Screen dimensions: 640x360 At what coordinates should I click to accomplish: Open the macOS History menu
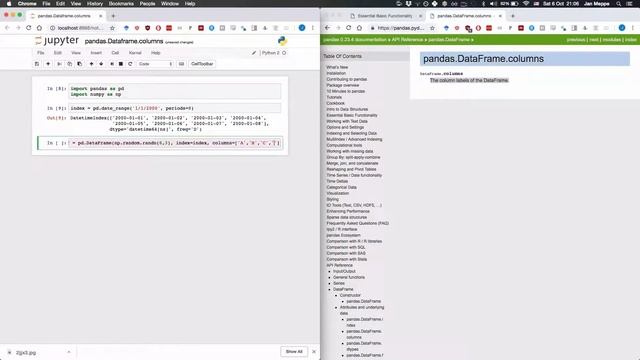[x=95, y=4]
